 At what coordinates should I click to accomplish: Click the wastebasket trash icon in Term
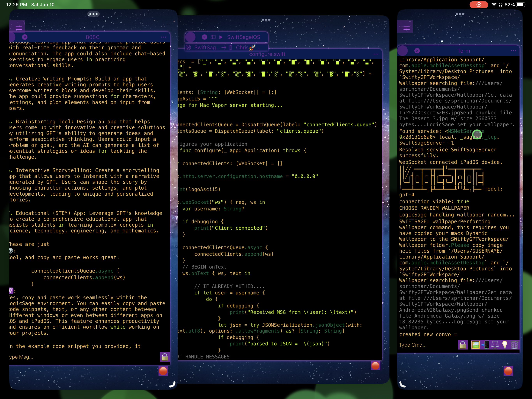pos(514,345)
